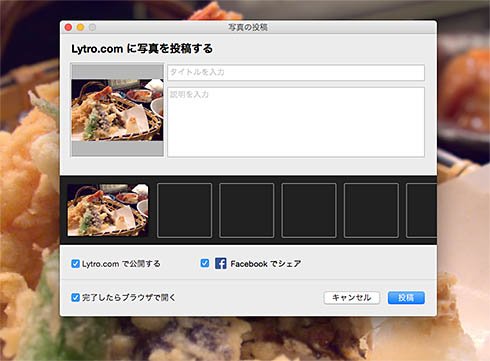Close the 写真の投稿 window with red button
Screen dimensions: 490x361
[68, 27]
